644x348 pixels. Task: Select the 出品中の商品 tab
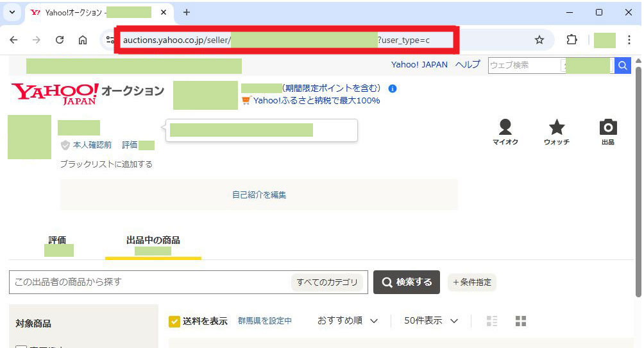(153, 240)
